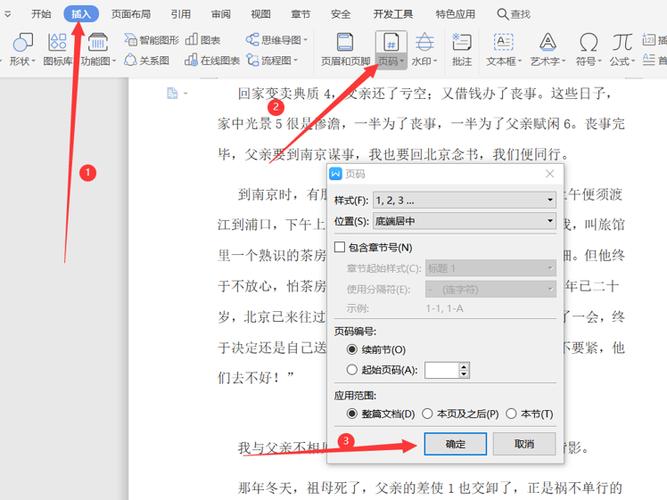Screen dimensions: 667x500
Task: Switch to the 开发工具 tab
Action: click(x=393, y=14)
